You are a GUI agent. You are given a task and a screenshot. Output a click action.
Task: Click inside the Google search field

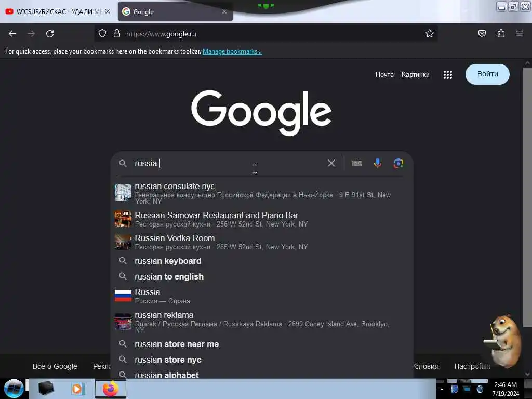[x=228, y=163]
